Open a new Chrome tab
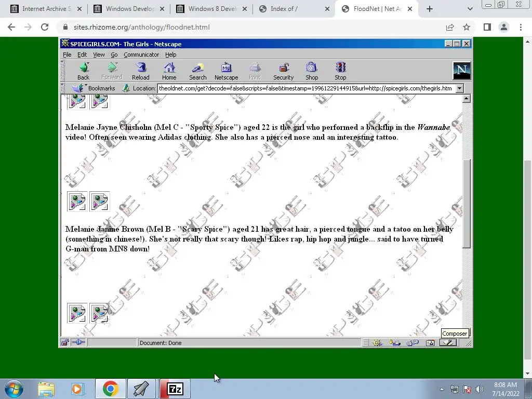The height and width of the screenshot is (399, 532). (430, 9)
